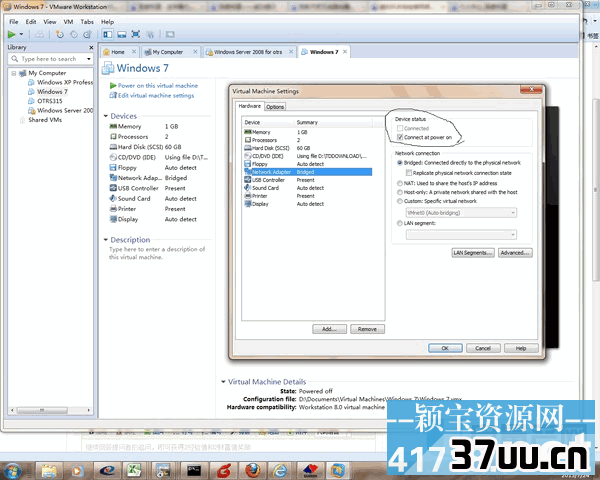Select the Bridged network connection radio
The width and height of the screenshot is (600, 480).
399,163
